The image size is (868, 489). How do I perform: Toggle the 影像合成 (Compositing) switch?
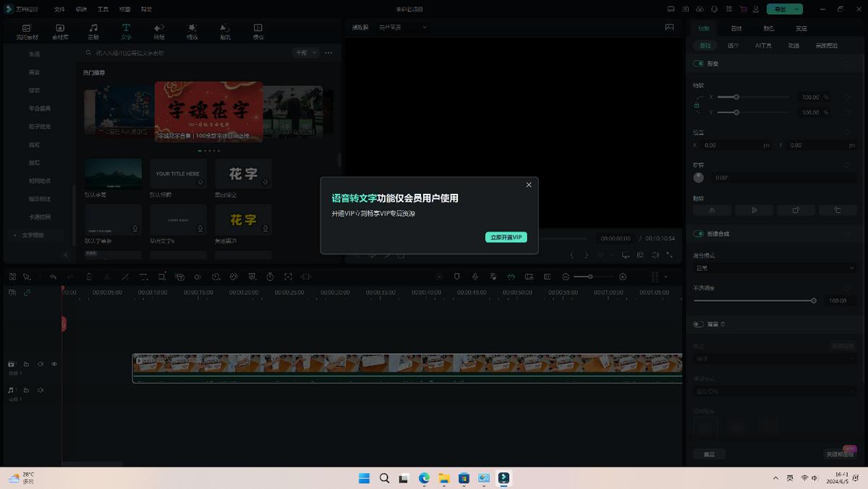tap(699, 234)
